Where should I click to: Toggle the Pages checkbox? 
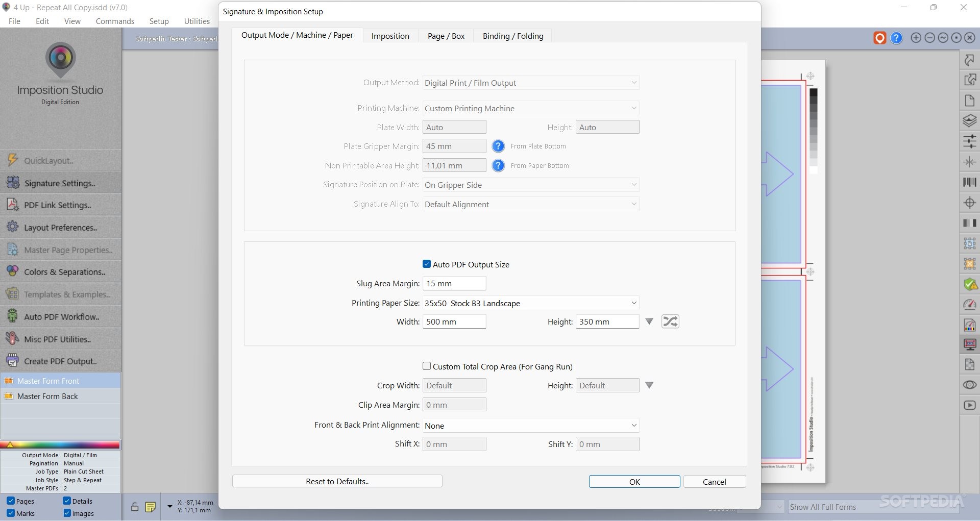[10, 501]
